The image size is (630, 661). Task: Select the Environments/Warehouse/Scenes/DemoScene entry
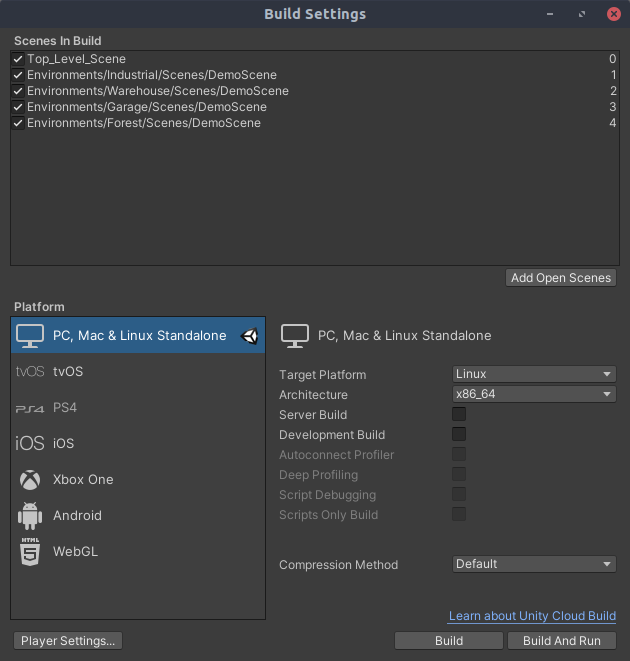pos(315,91)
